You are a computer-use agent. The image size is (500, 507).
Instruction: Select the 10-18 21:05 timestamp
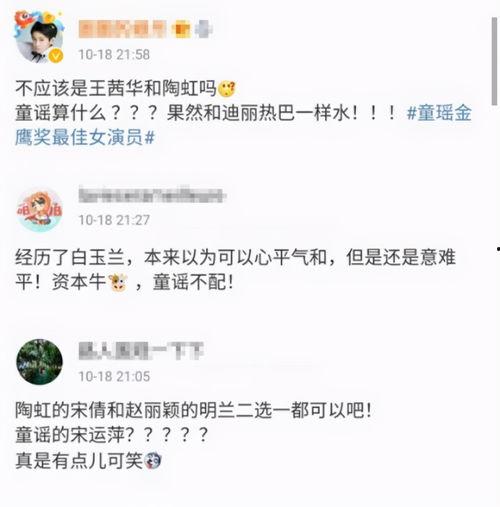(x=114, y=377)
